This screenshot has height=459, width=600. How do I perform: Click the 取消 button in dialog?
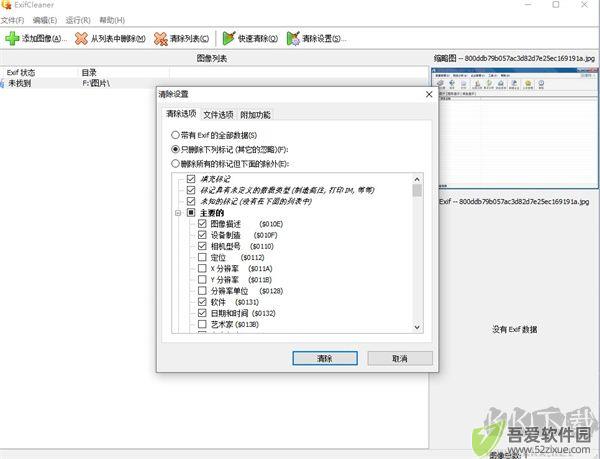point(400,358)
